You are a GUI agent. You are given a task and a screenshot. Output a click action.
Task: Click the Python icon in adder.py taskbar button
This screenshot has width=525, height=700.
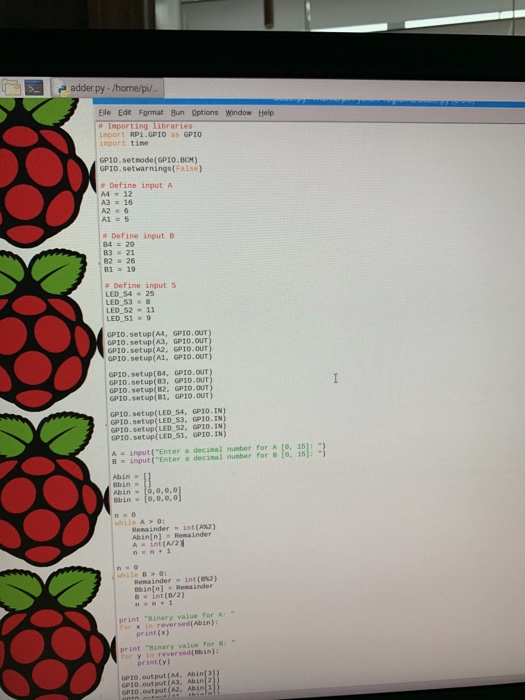coord(62,88)
